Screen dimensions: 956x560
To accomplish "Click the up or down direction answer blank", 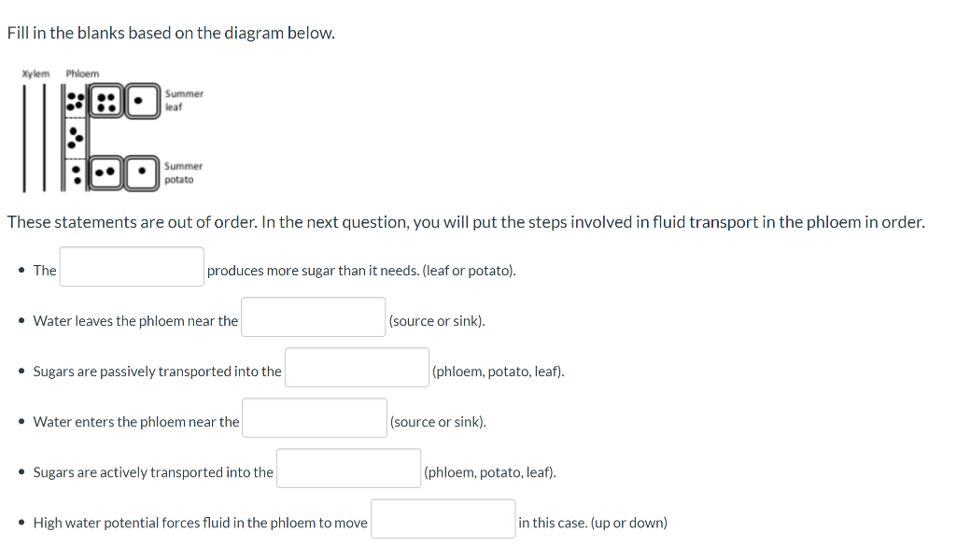I will click(443, 518).
